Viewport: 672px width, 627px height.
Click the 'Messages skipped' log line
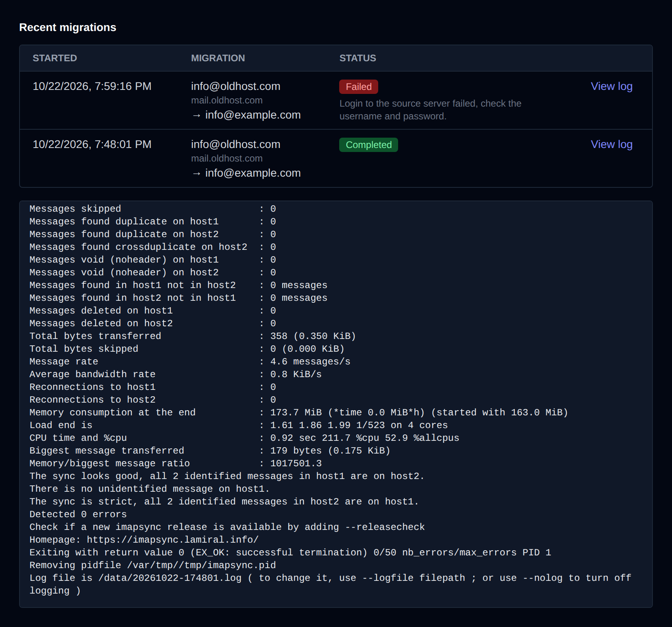coord(153,209)
